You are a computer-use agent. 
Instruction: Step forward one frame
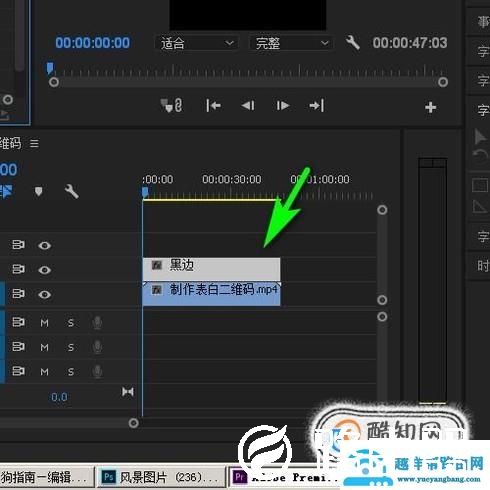283,106
